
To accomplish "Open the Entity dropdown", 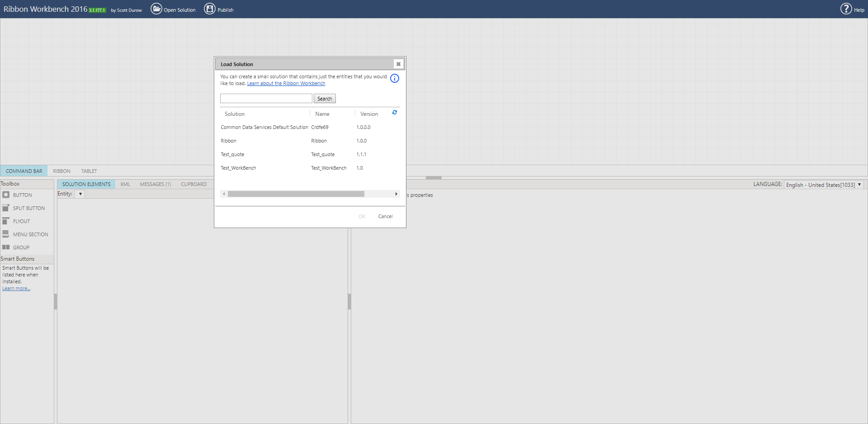I will click(x=80, y=194).
